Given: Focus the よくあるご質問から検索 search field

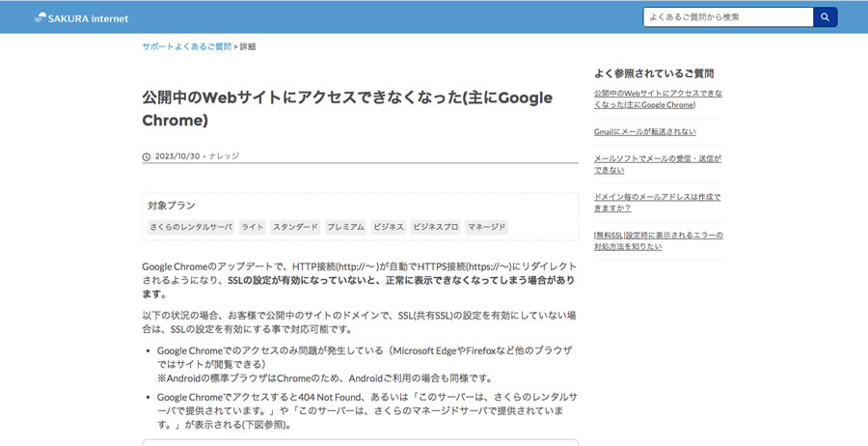Looking at the screenshot, I should pos(728,17).
